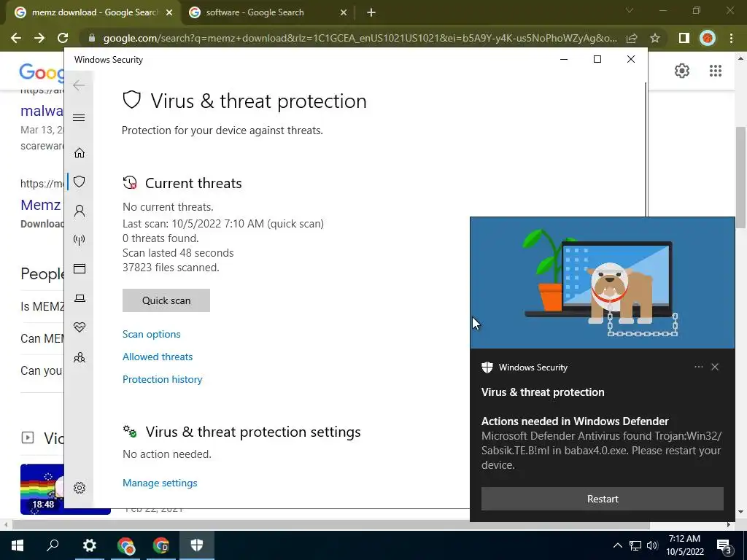Open the hamburger navigation menu
Image resolution: width=747 pixels, height=560 pixels.
point(79,117)
